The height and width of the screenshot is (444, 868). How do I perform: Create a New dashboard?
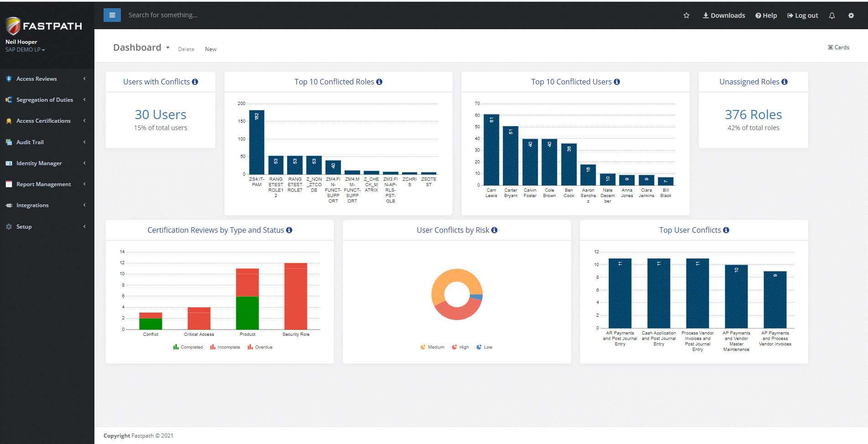210,49
